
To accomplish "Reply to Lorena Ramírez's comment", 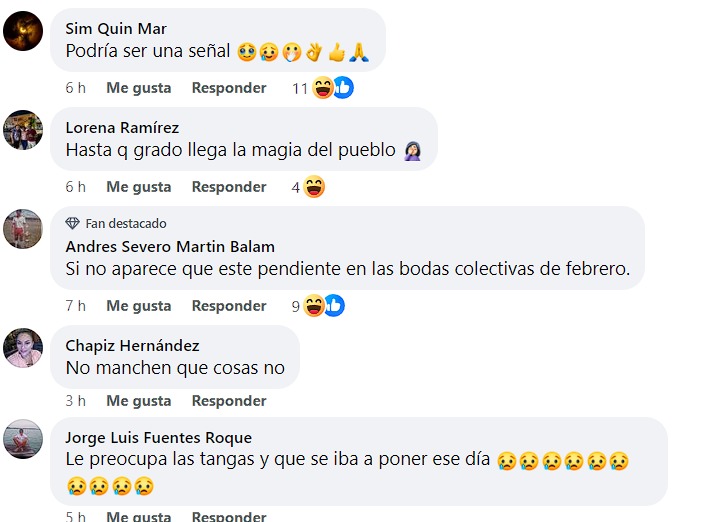I will [x=229, y=187].
